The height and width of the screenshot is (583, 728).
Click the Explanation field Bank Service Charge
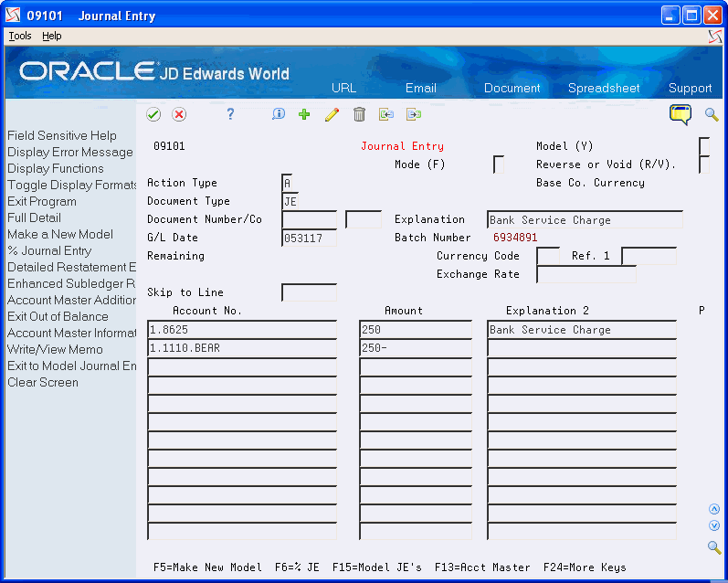[x=585, y=219]
